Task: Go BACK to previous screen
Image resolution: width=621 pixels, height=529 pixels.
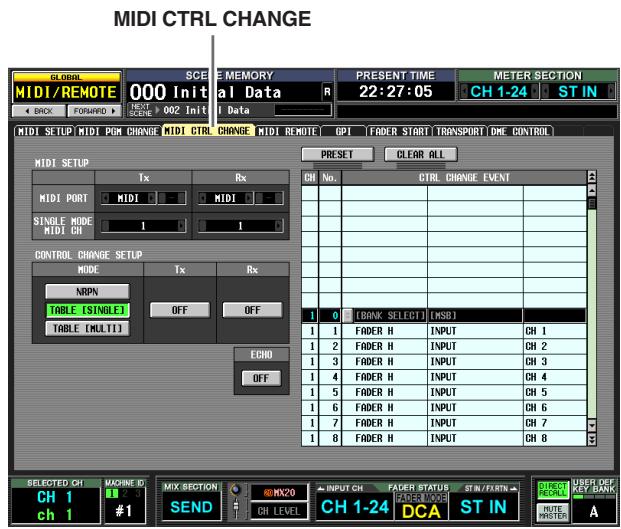Action: point(39,111)
